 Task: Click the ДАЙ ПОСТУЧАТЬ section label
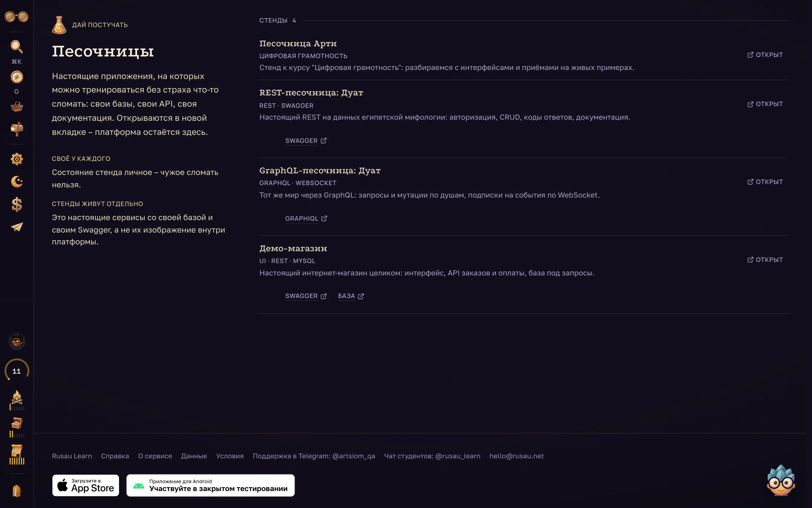click(x=100, y=25)
